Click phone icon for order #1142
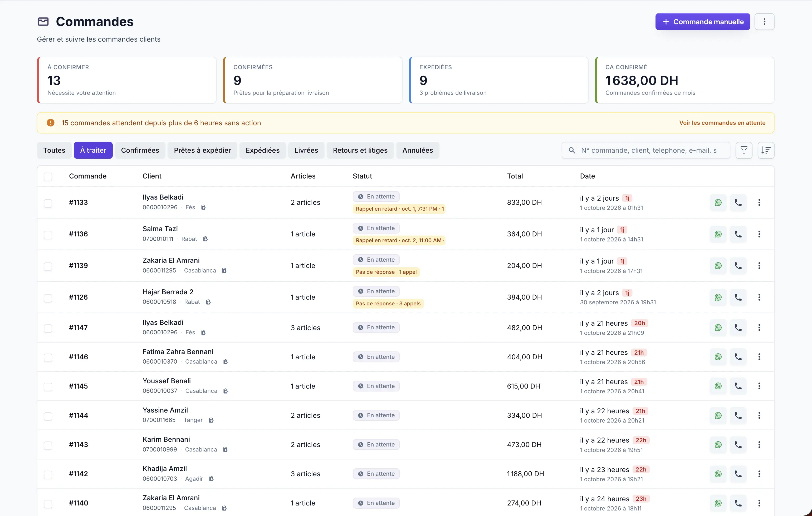The image size is (812, 516). pos(738,474)
